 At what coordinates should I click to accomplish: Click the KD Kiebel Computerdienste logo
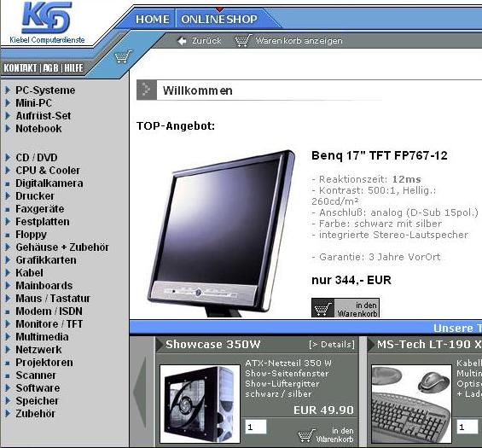47,22
